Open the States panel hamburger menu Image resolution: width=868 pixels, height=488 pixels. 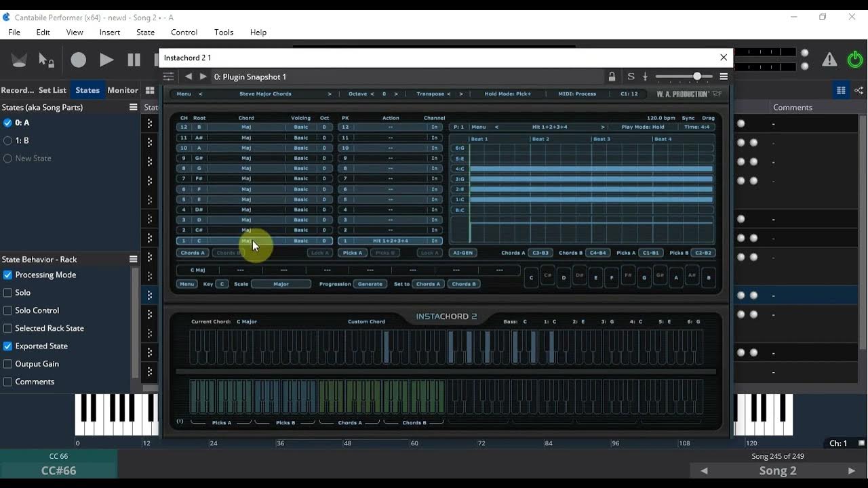click(134, 107)
